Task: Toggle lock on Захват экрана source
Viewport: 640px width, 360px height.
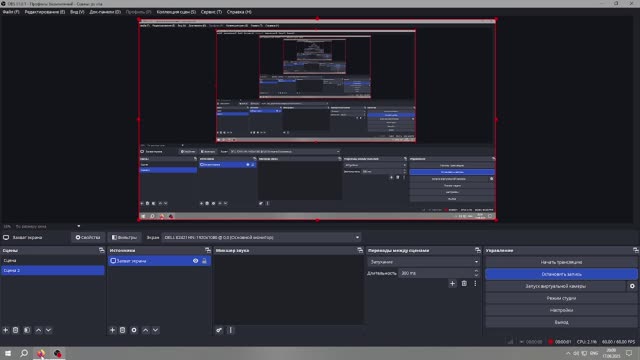Action: 204,261
